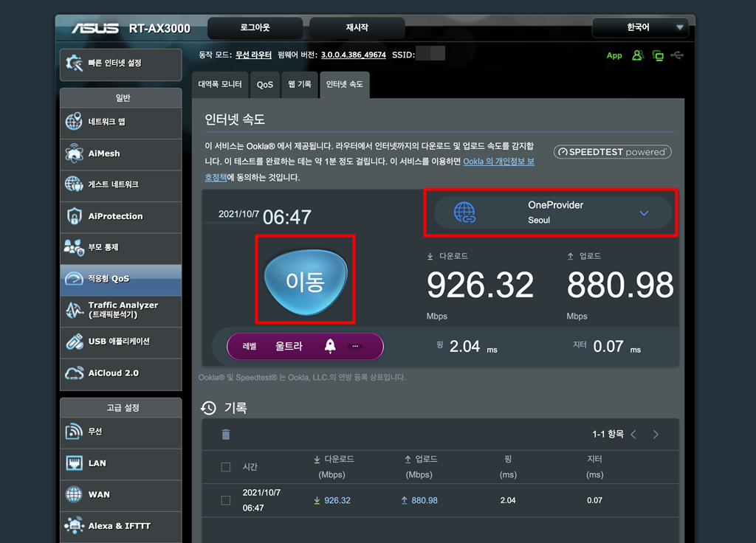The width and height of the screenshot is (756, 543).
Task: Click firmware version 3.0.0.4.386_49674 link
Action: pyautogui.click(x=354, y=55)
